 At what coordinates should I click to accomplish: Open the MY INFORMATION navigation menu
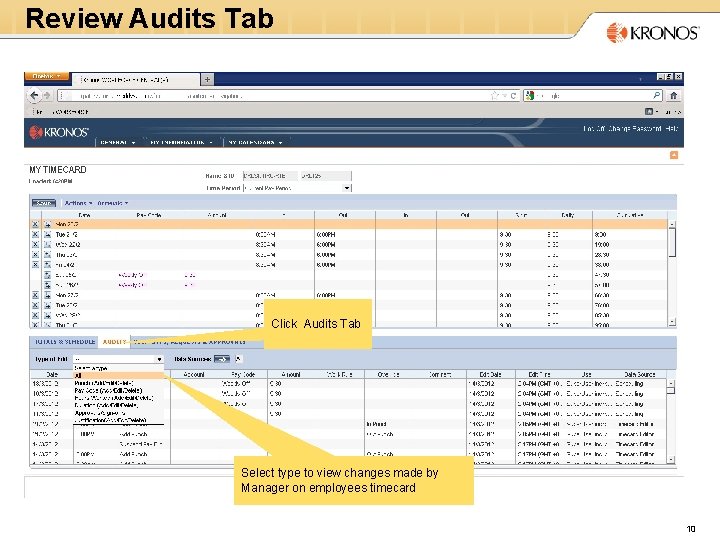click(181, 142)
